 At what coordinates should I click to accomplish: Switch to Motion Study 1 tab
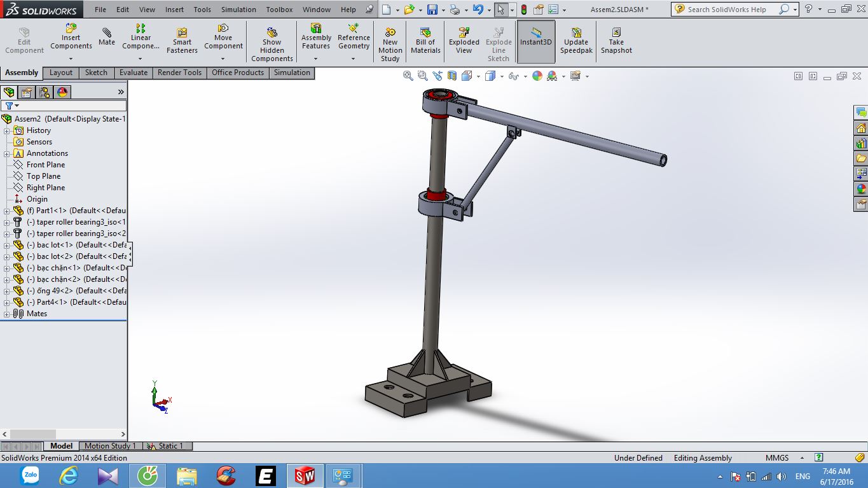tap(110, 446)
